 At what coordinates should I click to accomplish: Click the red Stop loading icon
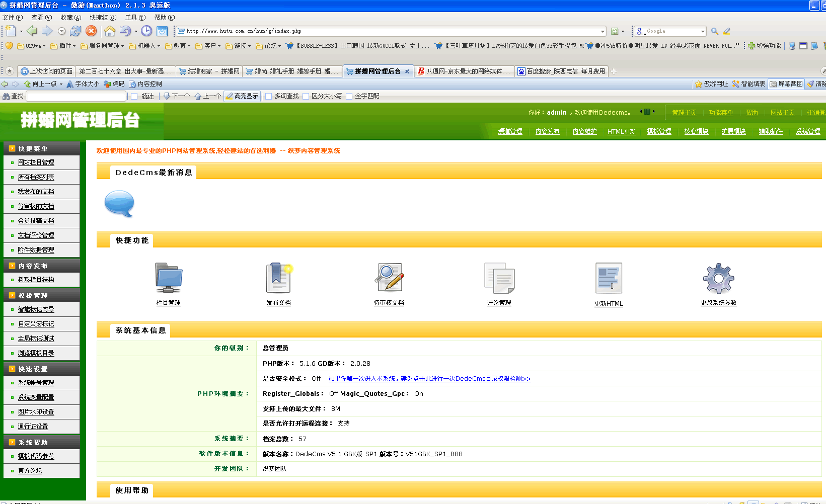click(x=91, y=31)
